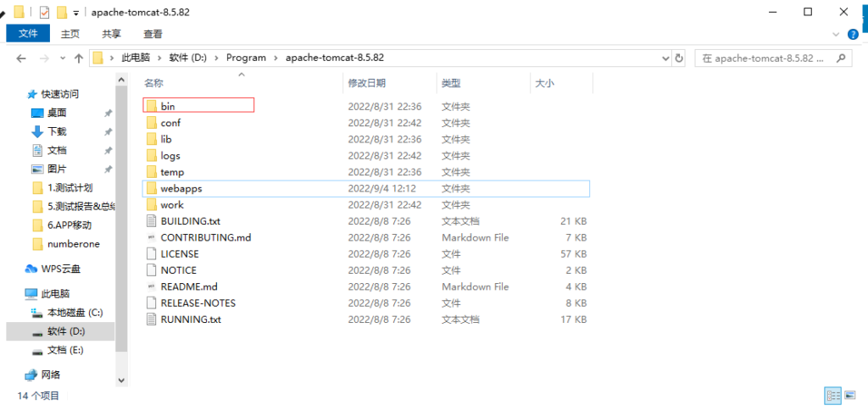Screen dimensions: 868x411
Task: Expand the address bar history dropdown
Action: point(665,58)
